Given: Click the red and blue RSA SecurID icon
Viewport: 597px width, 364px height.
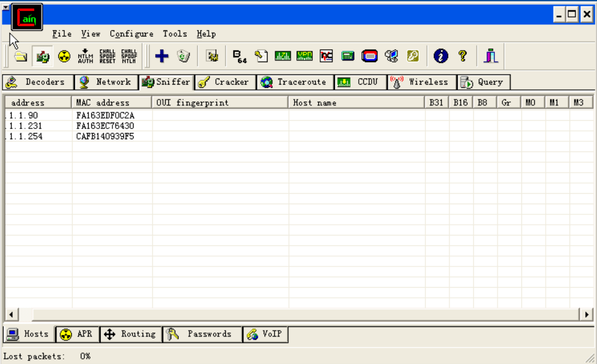Looking at the screenshot, I should pos(369,56).
